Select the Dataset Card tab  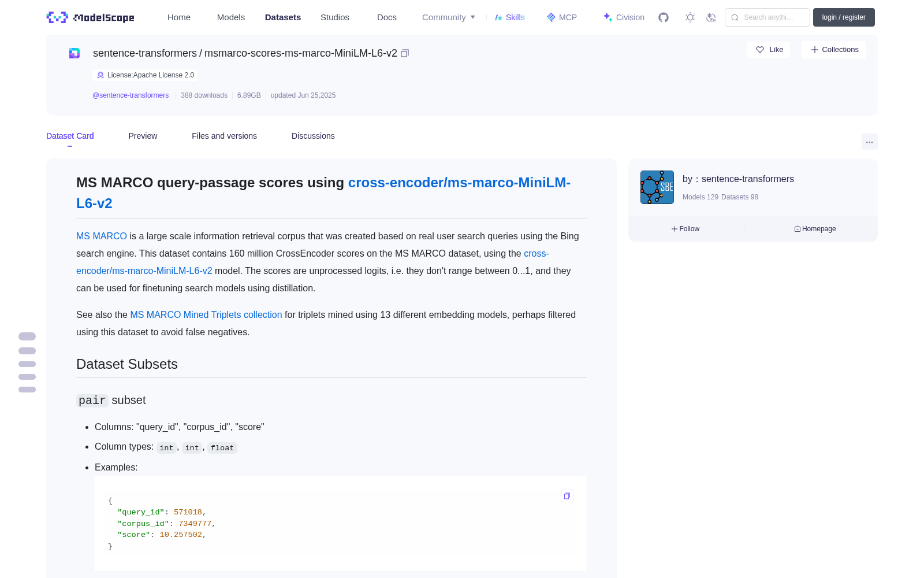70,136
